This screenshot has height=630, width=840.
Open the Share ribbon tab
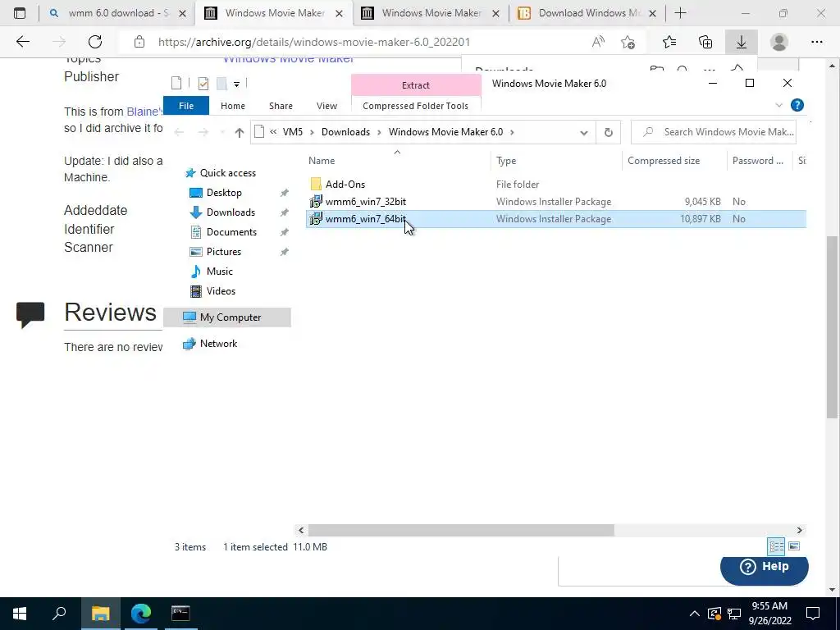coord(281,106)
